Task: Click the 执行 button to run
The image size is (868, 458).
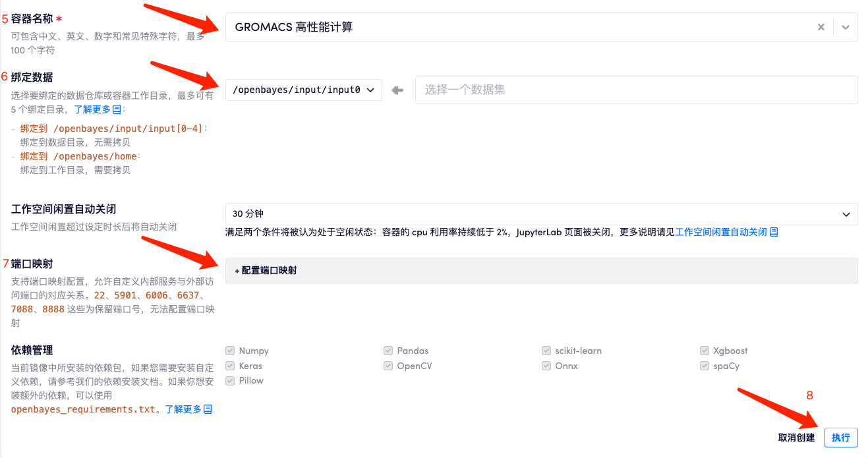Action: (x=842, y=437)
